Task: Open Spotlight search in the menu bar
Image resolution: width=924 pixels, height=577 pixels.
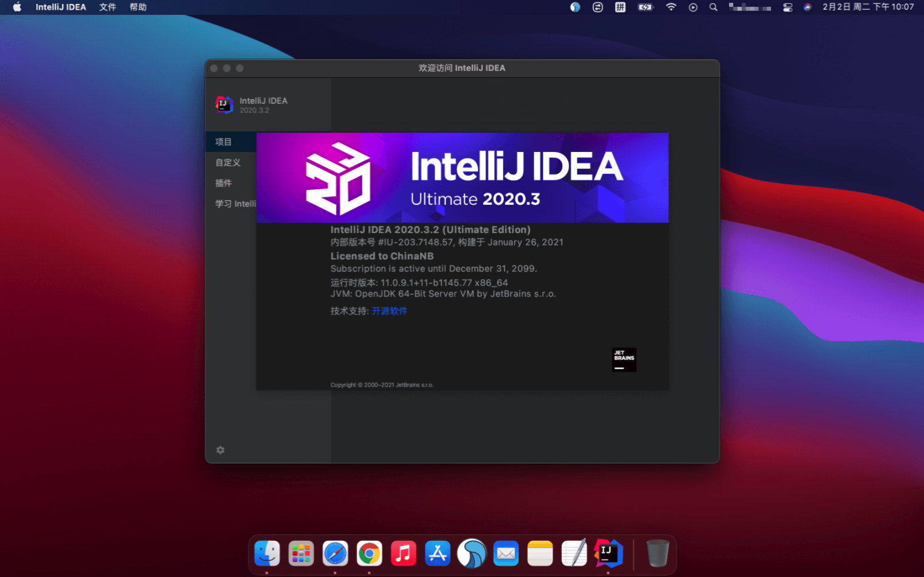Action: (x=713, y=7)
